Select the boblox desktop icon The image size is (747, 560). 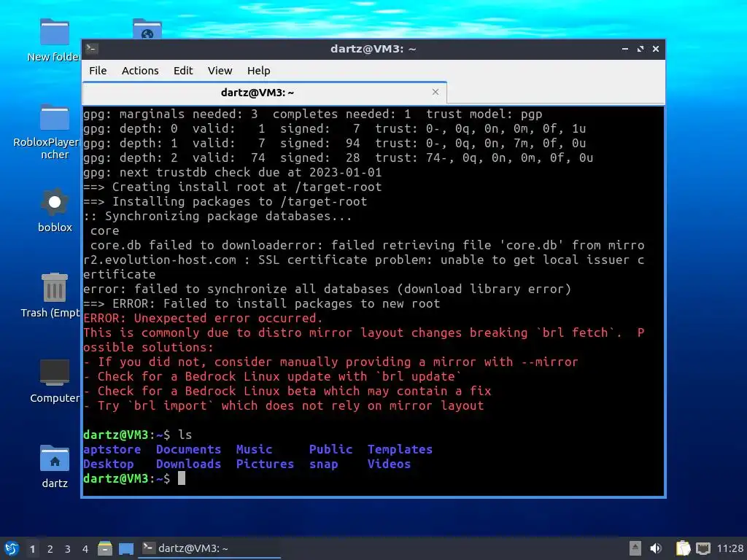(x=55, y=211)
